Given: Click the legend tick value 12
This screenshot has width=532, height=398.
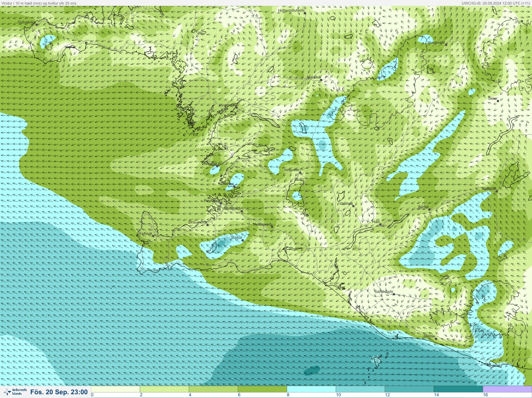Looking at the screenshot, I should coord(387,395).
